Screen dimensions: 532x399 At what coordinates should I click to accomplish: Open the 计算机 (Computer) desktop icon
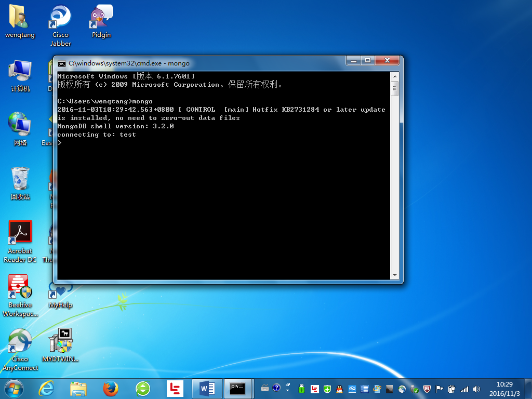tap(20, 76)
